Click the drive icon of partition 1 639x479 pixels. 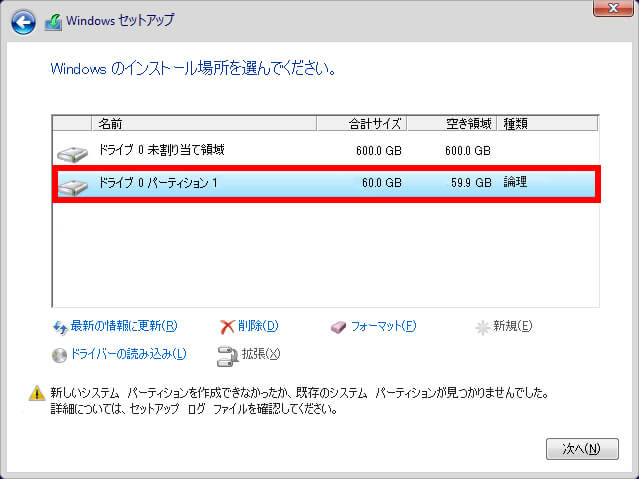tap(72, 185)
